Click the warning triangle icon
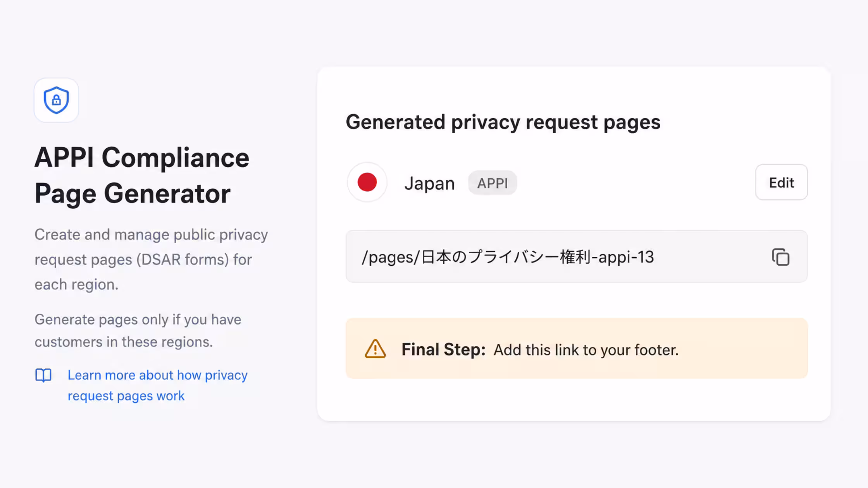 (x=375, y=349)
